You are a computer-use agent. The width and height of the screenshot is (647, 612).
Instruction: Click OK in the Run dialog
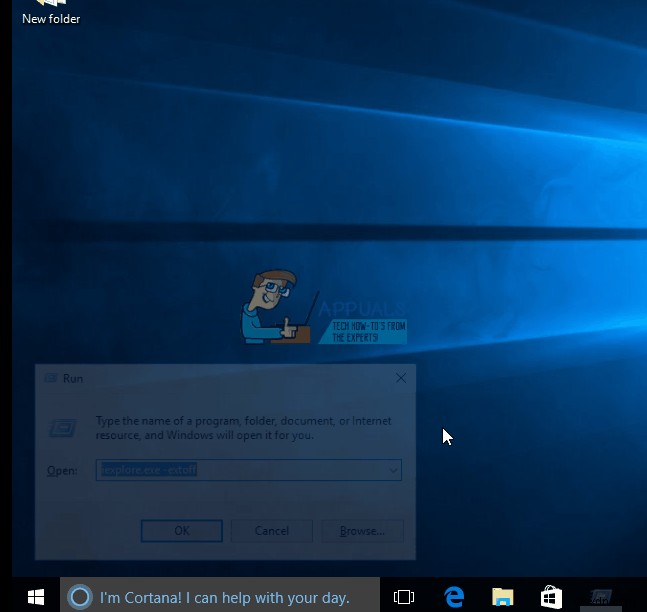(182, 531)
